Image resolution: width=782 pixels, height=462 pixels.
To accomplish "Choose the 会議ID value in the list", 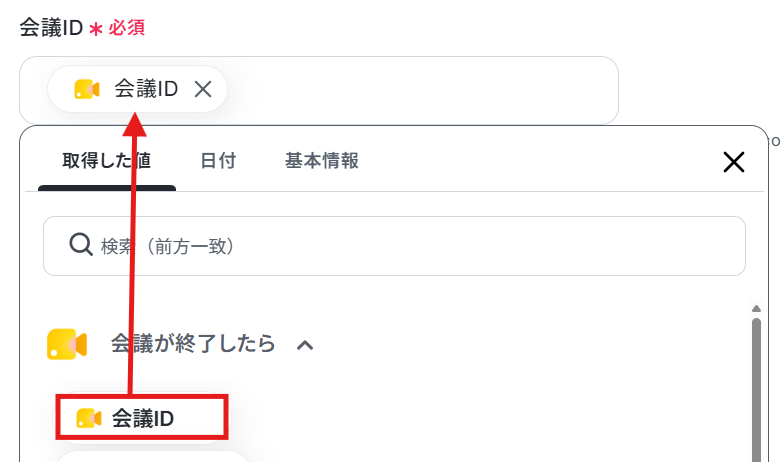I will point(142,418).
